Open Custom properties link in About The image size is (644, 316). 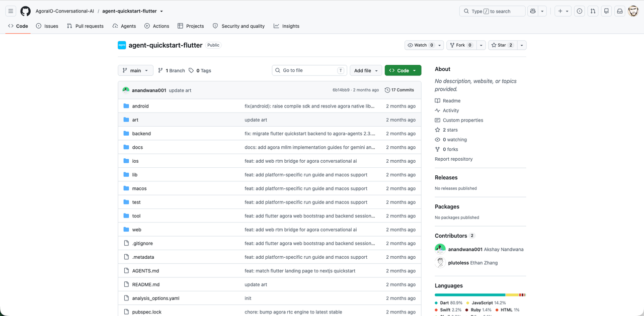point(459,120)
